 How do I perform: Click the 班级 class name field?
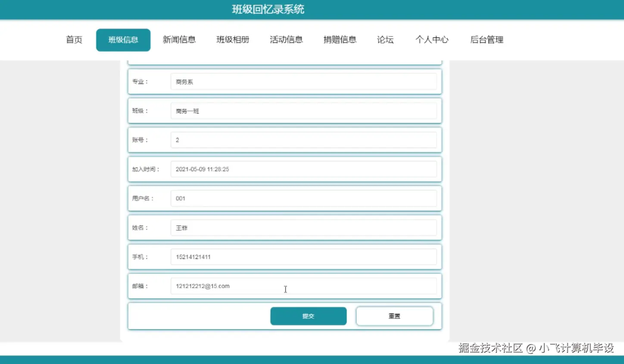click(x=304, y=111)
